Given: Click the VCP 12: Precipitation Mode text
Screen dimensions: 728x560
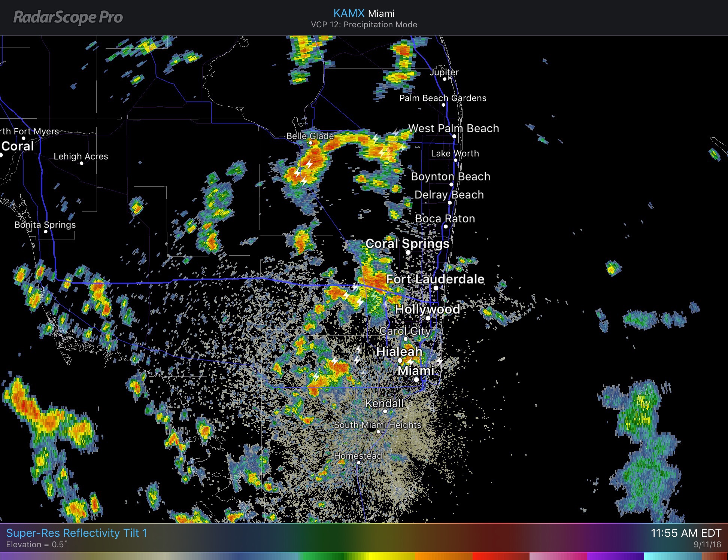Looking at the screenshot, I should point(364,25).
